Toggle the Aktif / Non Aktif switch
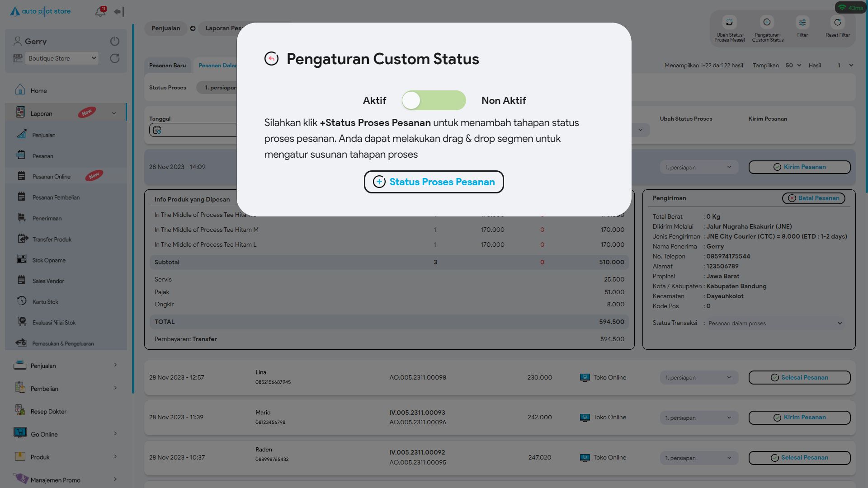 [434, 100]
